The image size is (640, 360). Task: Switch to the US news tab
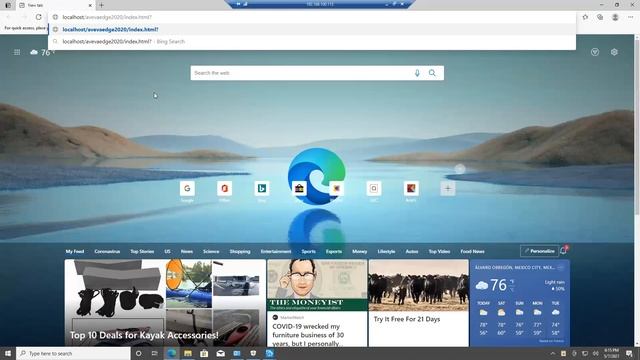(167, 251)
